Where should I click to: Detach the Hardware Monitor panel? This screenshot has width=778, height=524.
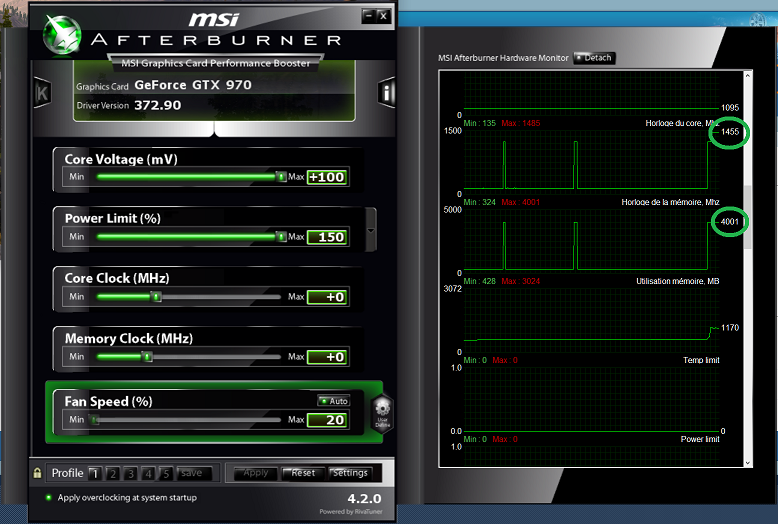pos(594,58)
